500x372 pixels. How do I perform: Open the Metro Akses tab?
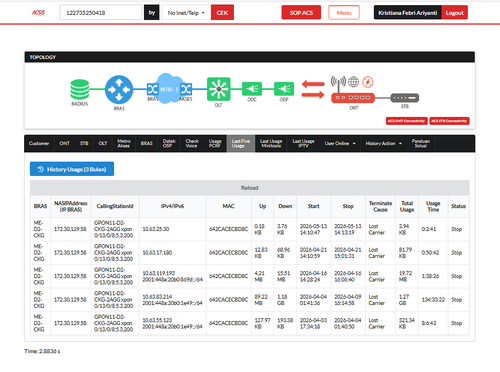pos(124,143)
